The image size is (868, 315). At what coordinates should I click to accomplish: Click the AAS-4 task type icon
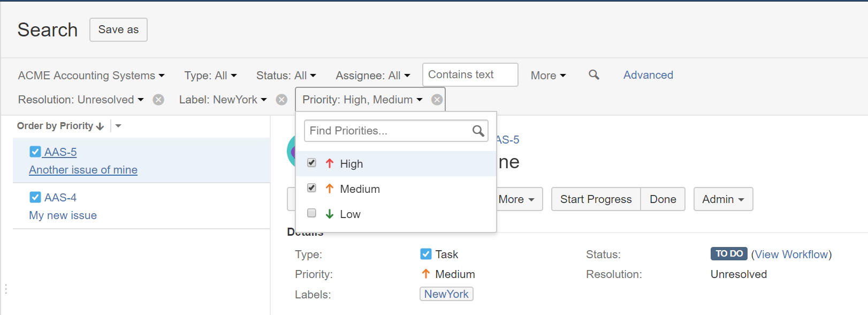(35, 198)
